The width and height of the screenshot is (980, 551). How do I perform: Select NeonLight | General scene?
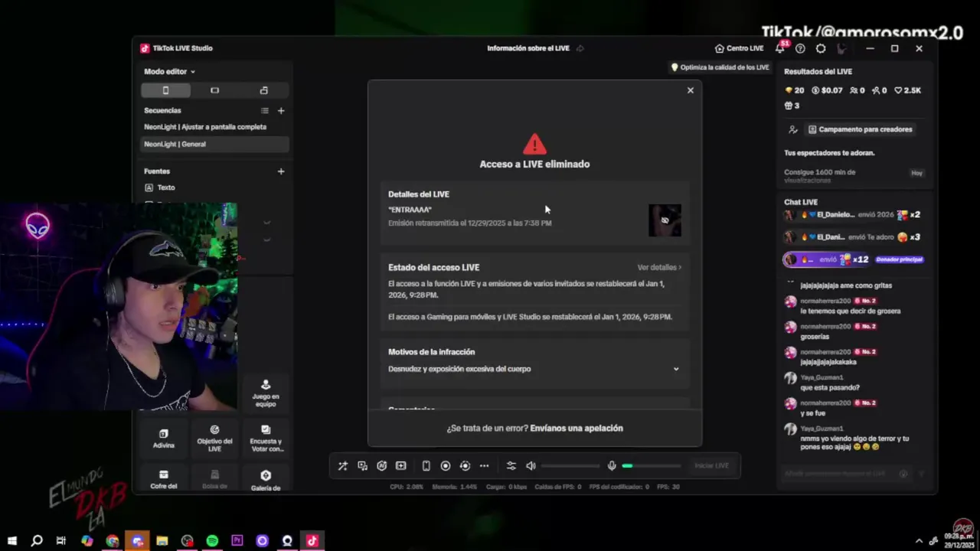point(214,144)
